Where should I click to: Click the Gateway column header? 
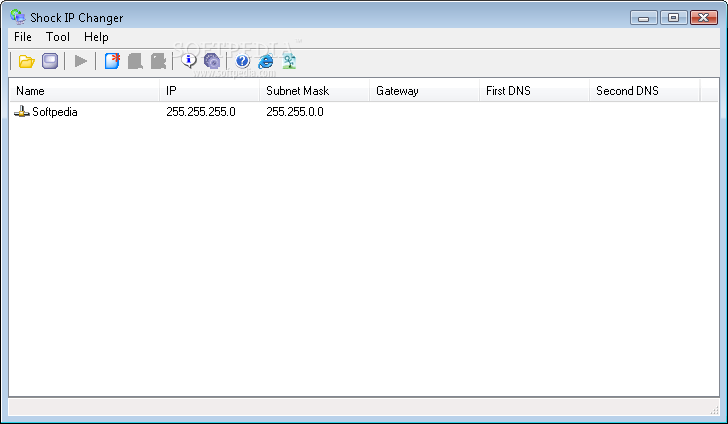click(x=424, y=91)
